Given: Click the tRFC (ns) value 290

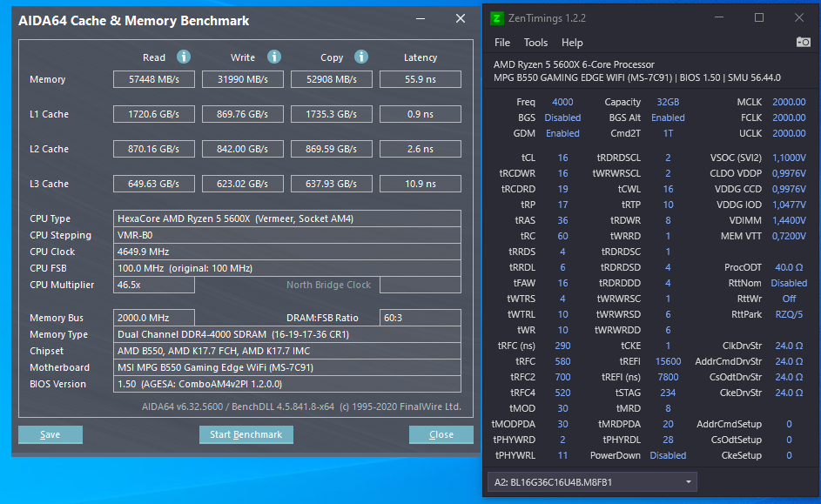Looking at the screenshot, I should point(562,346).
